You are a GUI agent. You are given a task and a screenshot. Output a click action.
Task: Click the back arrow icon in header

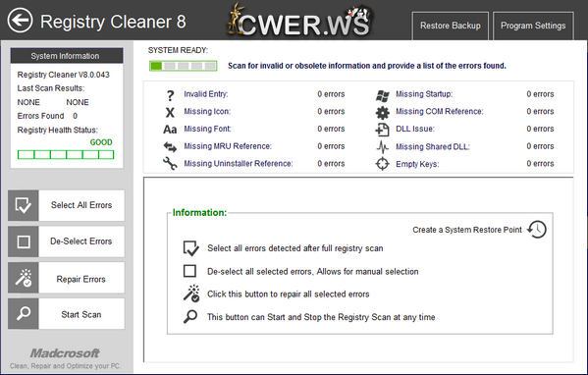(x=20, y=21)
